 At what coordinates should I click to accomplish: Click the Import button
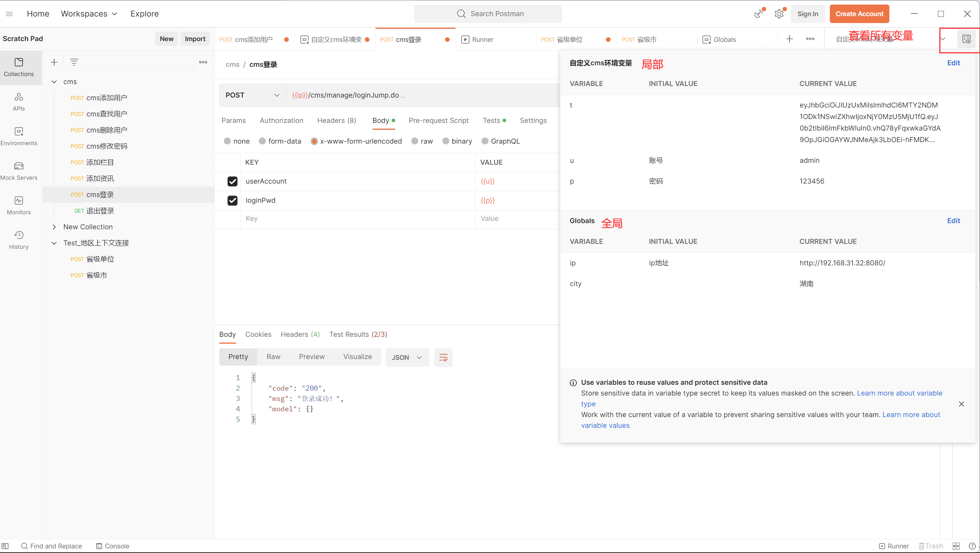195,39
